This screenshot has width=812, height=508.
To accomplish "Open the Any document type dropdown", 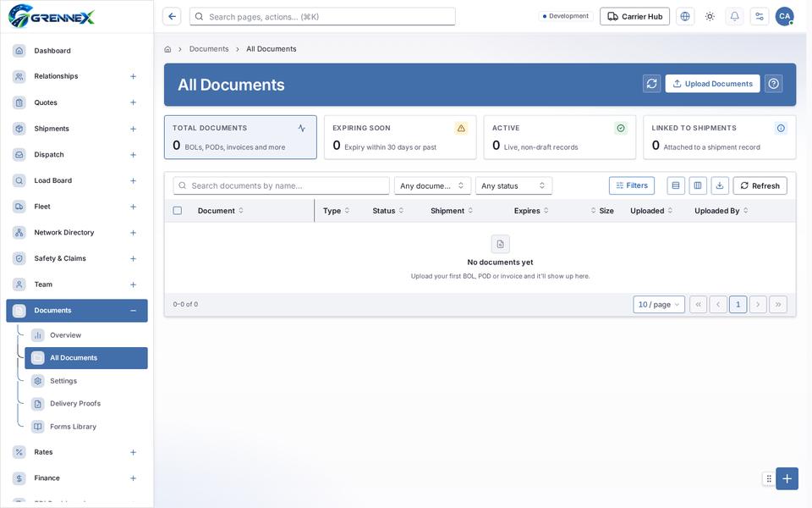I will (432, 185).
